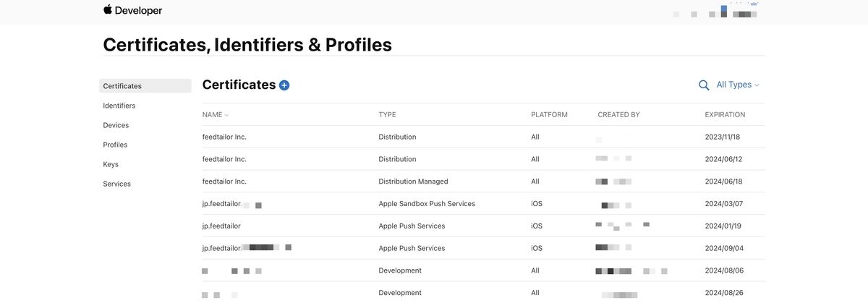Click the expiration date 2024/06/18
Image resolution: width=868 pixels, height=303 pixels.
pos(723,182)
